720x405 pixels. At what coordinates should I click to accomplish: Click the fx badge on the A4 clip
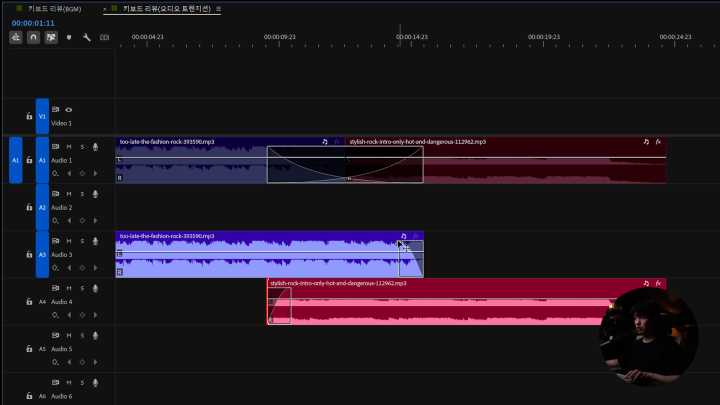[x=658, y=283]
